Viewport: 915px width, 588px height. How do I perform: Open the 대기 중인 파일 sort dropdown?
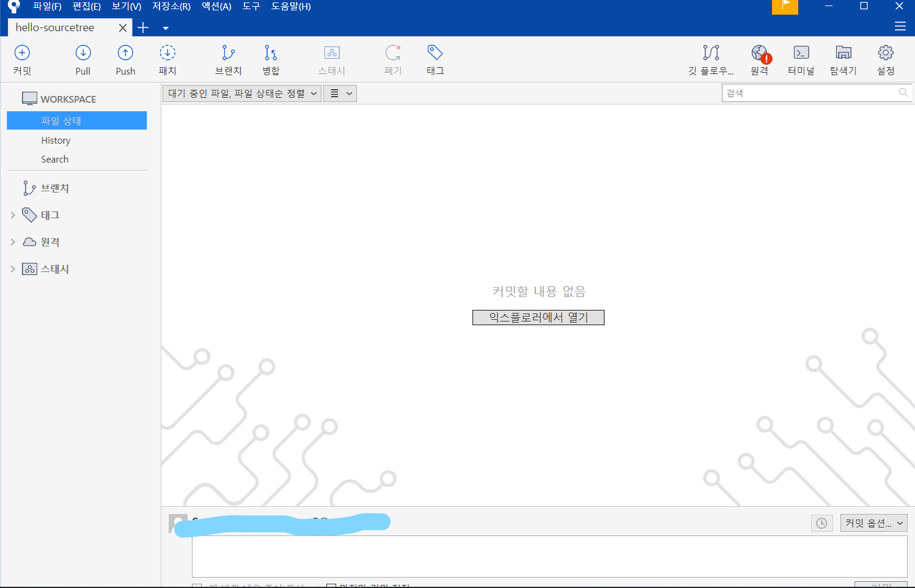coord(242,94)
